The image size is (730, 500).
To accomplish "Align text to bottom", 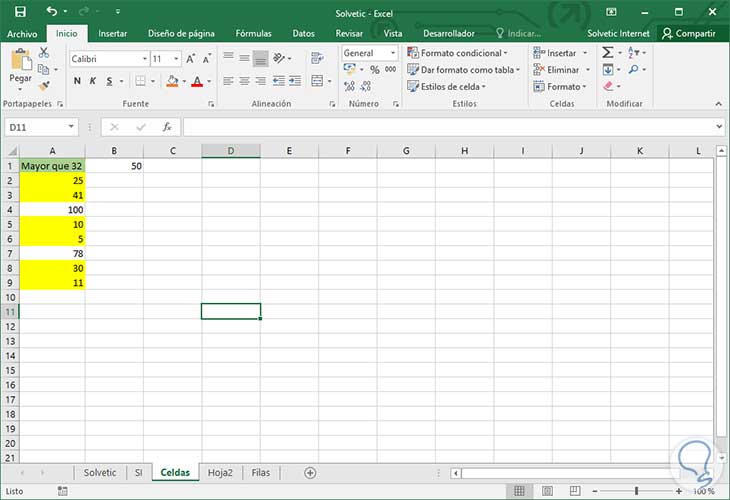I will [261, 58].
